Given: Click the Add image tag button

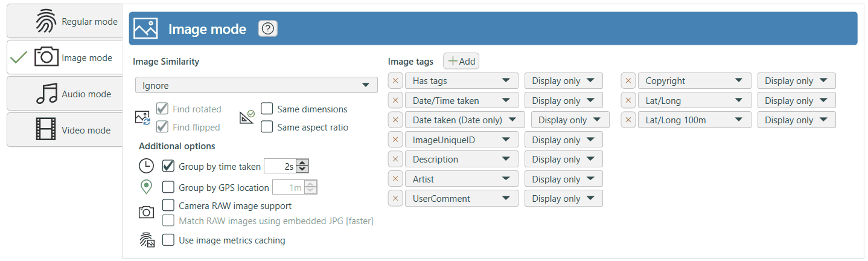Looking at the screenshot, I should tap(461, 61).
